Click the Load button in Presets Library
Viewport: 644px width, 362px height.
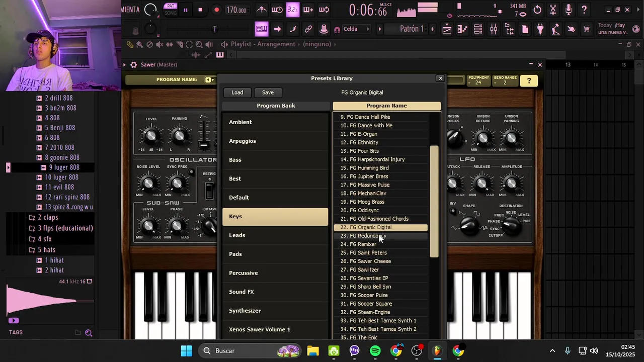click(237, 93)
